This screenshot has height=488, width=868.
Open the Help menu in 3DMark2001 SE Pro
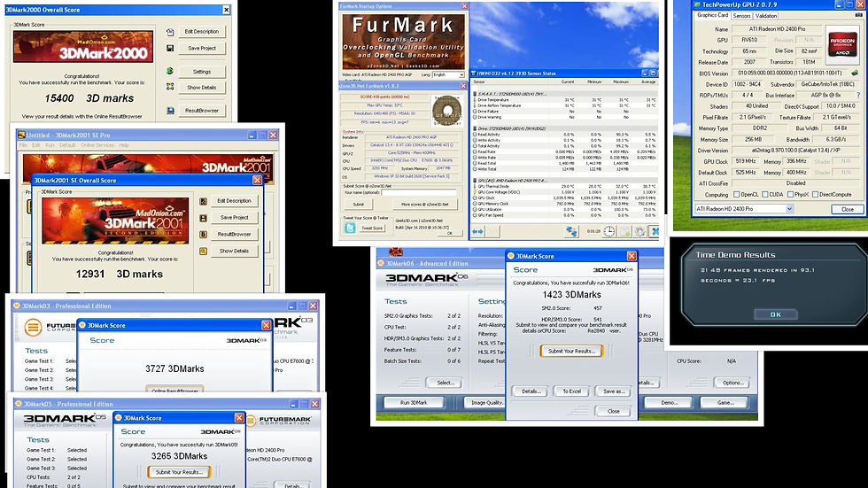click(x=124, y=145)
